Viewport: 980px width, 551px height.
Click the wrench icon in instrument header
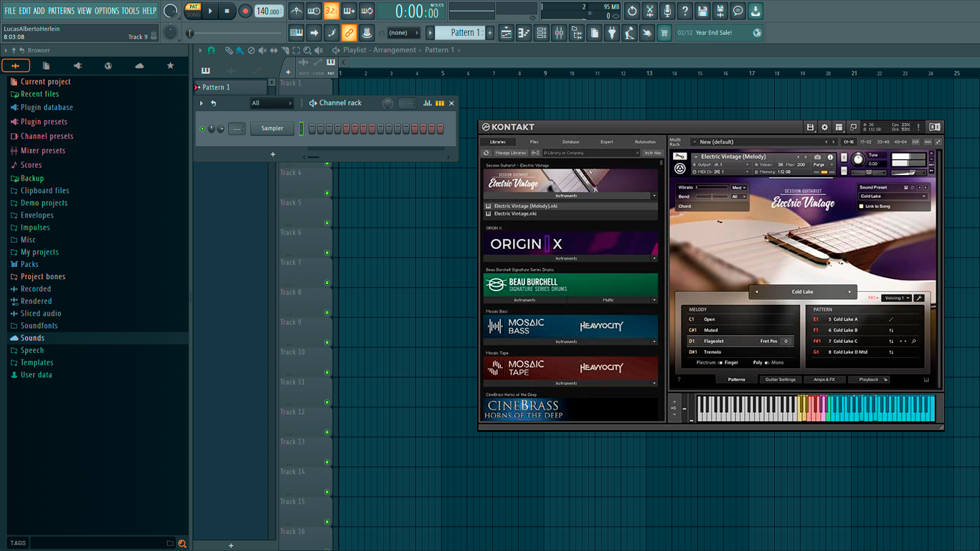coord(679,156)
